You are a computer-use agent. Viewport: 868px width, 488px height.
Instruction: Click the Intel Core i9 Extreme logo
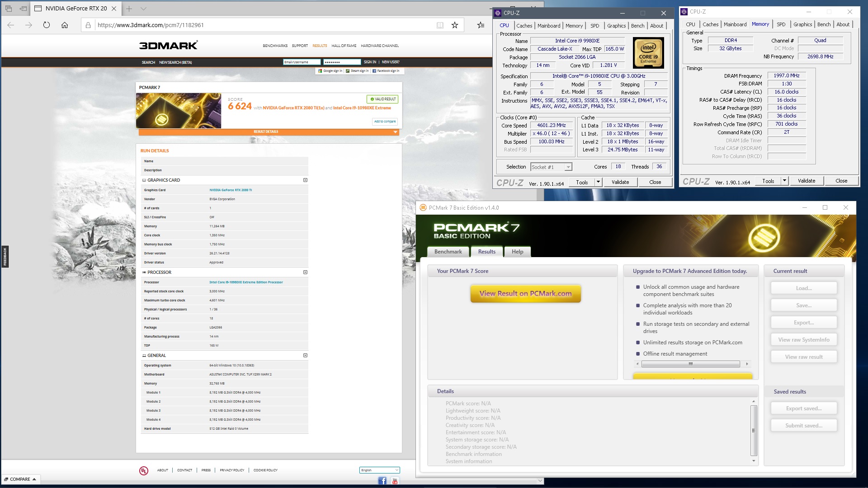[x=648, y=53]
